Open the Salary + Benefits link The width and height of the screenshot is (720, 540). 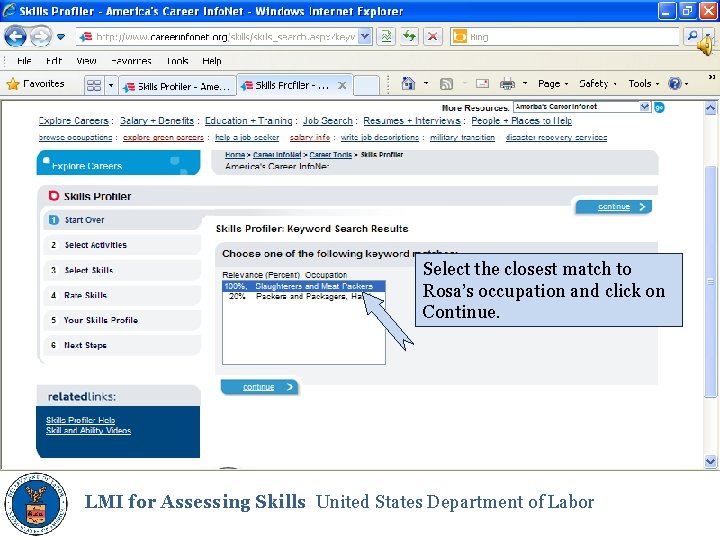pos(157,121)
